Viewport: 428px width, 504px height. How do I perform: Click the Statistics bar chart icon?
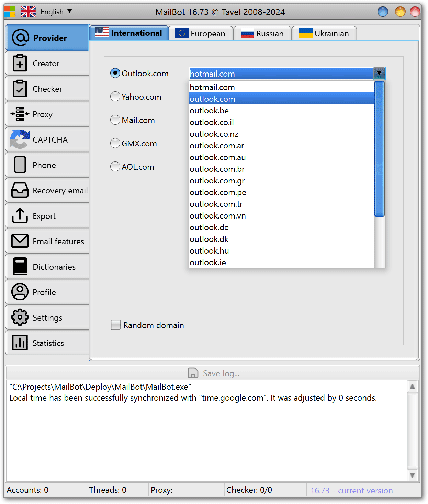[20, 343]
